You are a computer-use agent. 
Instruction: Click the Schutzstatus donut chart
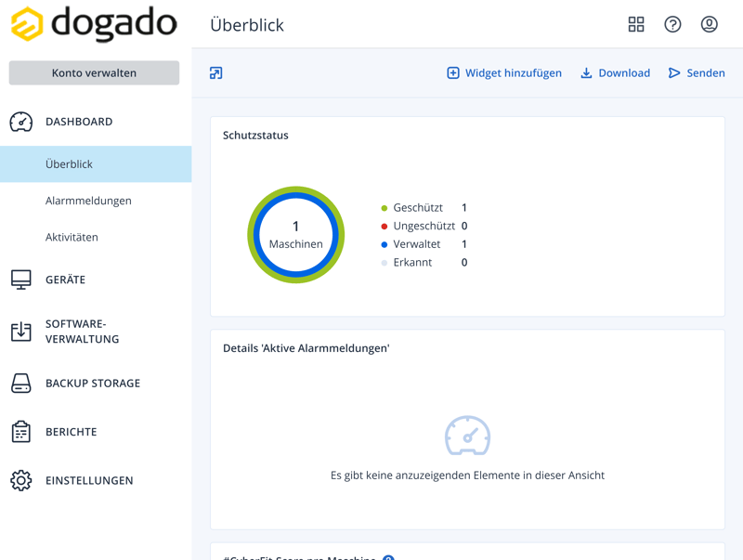click(296, 235)
